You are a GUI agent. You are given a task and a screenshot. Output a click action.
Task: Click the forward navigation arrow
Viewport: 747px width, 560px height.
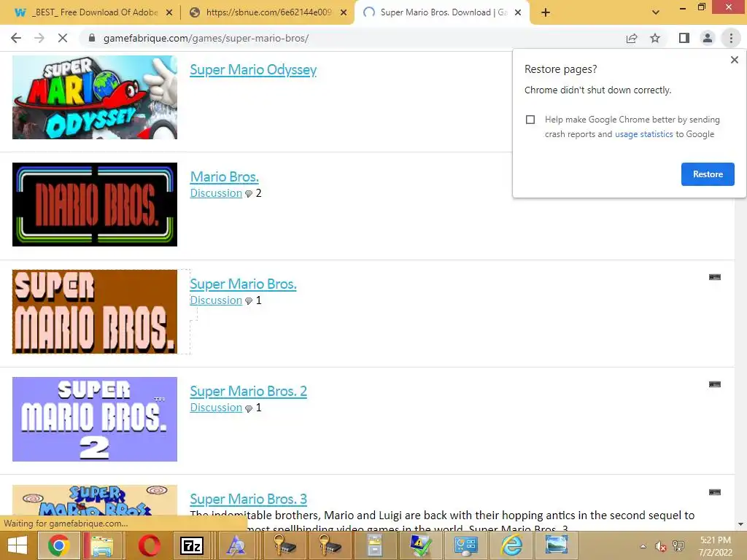click(x=39, y=38)
